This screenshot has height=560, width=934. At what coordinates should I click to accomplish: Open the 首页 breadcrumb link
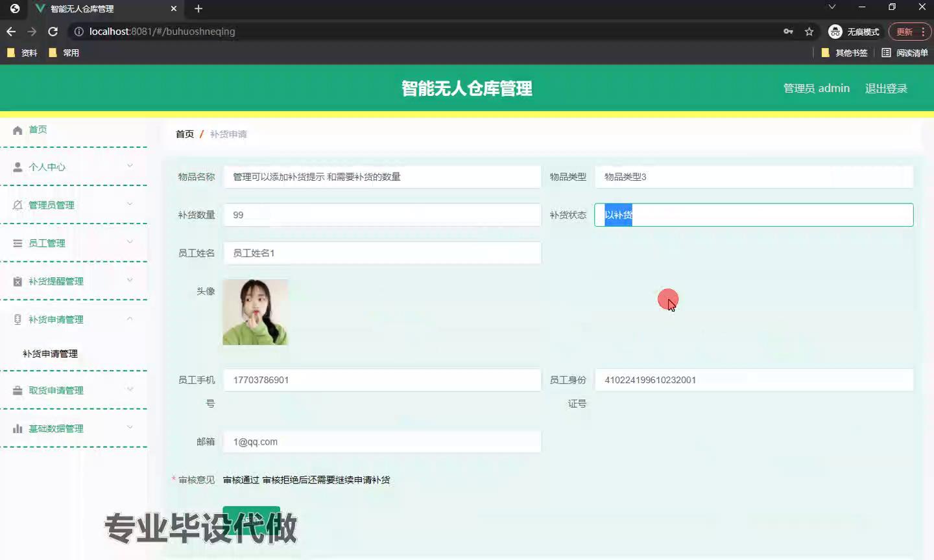pos(184,134)
